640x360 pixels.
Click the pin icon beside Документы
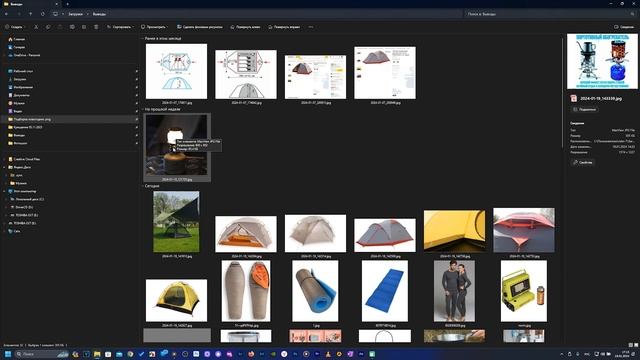pos(136,95)
